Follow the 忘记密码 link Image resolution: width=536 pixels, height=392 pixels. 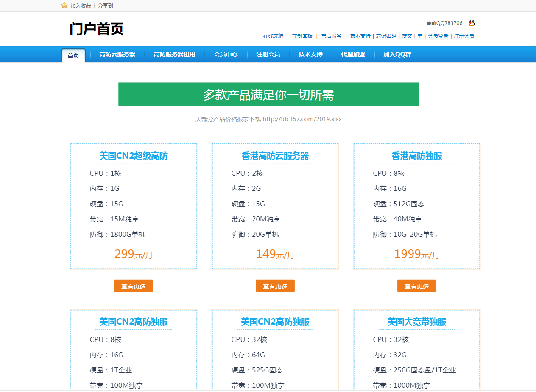(386, 36)
